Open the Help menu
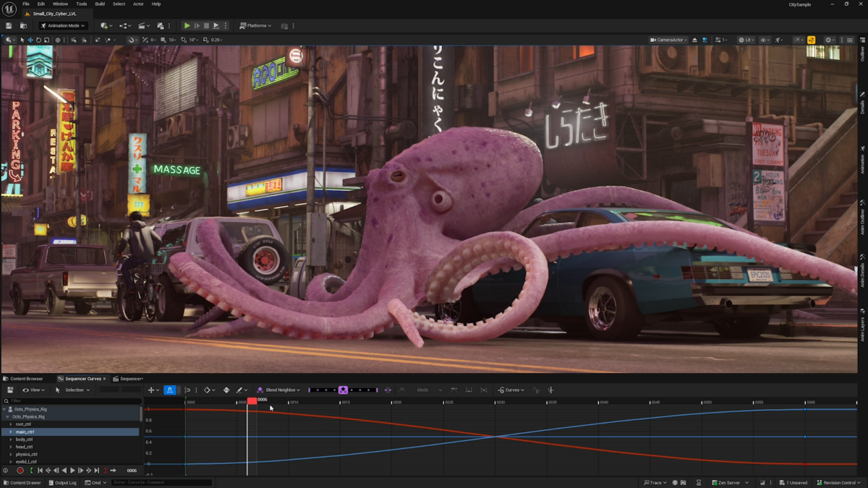 point(156,4)
